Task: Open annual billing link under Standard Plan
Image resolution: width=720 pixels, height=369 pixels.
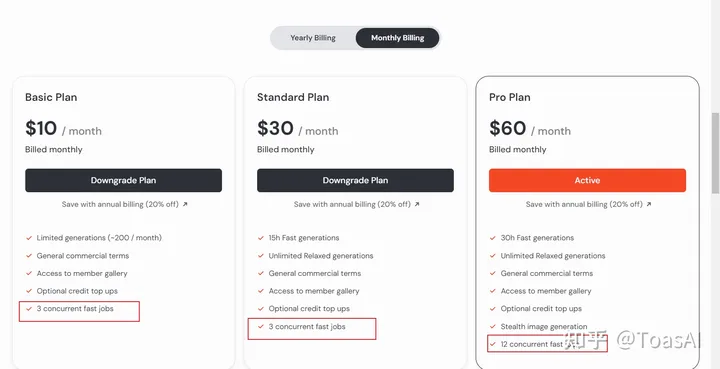Action: click(x=352, y=204)
